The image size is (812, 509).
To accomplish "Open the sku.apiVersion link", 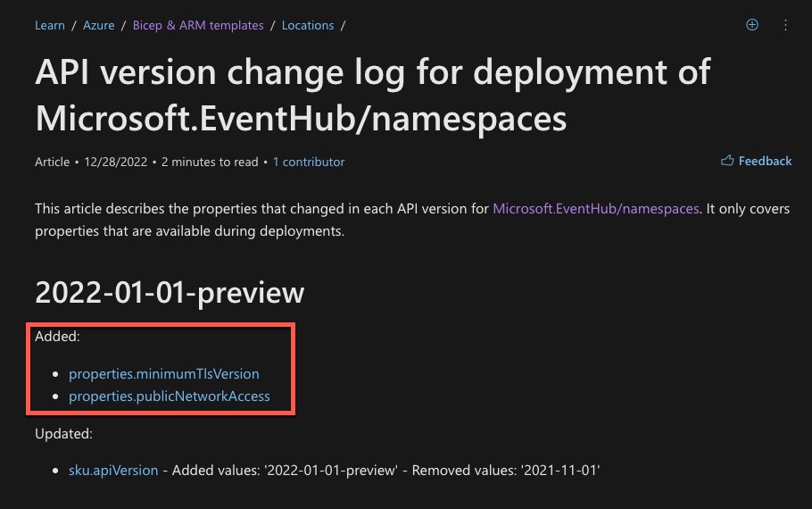I will (113, 470).
